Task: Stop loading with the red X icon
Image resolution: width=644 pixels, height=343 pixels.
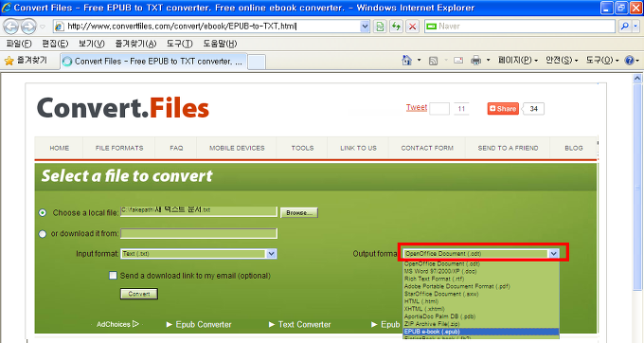Action: tap(412, 27)
